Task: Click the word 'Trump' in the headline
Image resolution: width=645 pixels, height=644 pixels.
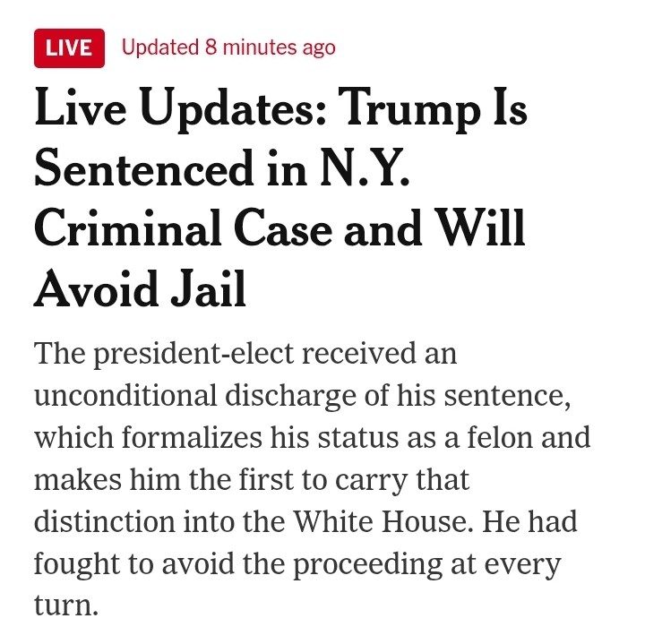Action: 409,111
